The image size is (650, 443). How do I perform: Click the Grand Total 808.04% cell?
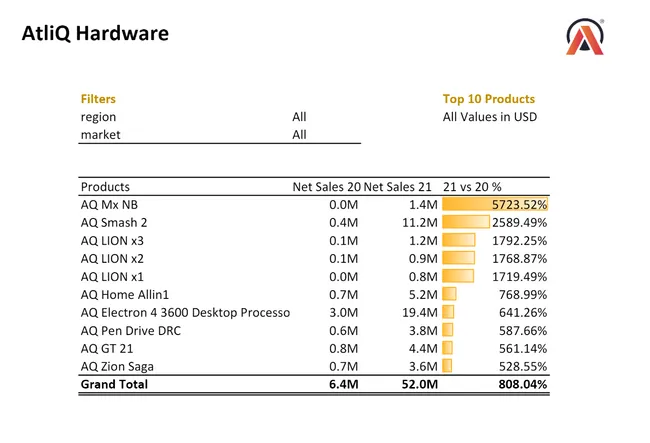pos(520,384)
